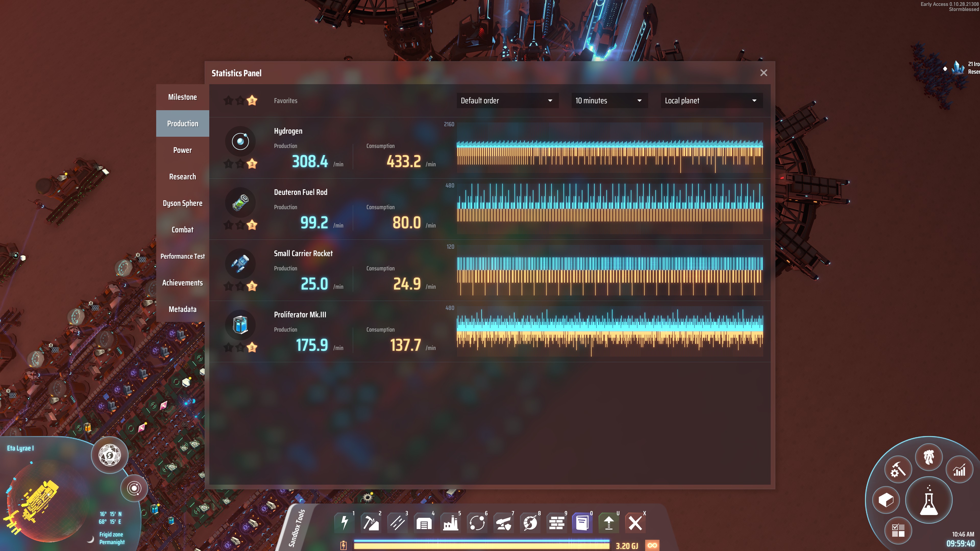The height and width of the screenshot is (551, 980).
Task: Toggle Hydrogen favorite star 3
Action: tap(252, 164)
